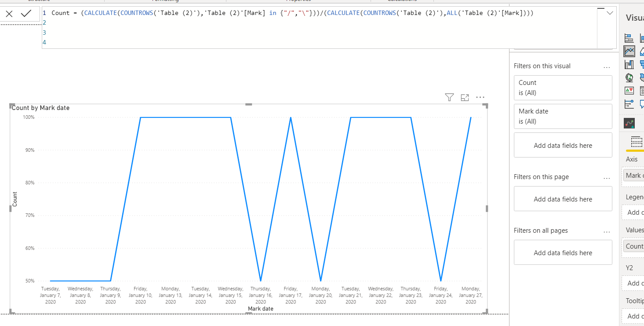This screenshot has height=326, width=644.
Task: Expand the Count filter card
Action: 563,88
